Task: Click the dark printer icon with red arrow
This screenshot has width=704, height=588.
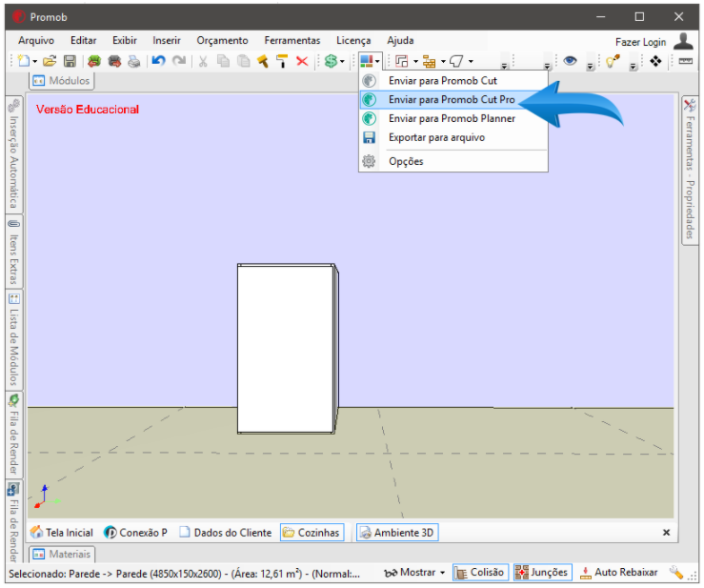Action: tap(114, 61)
